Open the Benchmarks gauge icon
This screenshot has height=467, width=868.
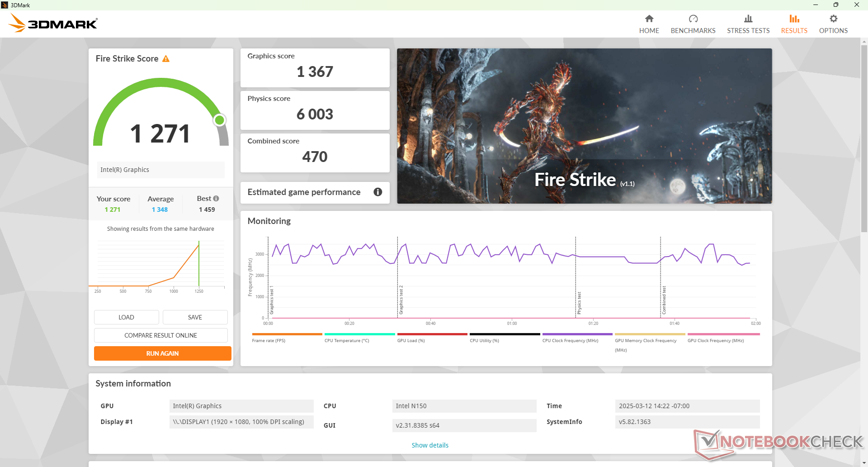point(693,19)
